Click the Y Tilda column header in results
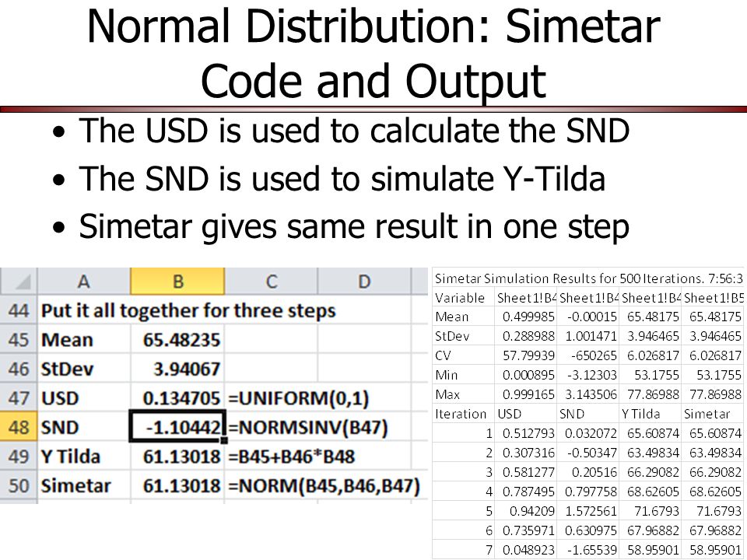Viewport: 747px width, 560px height. coord(640,414)
